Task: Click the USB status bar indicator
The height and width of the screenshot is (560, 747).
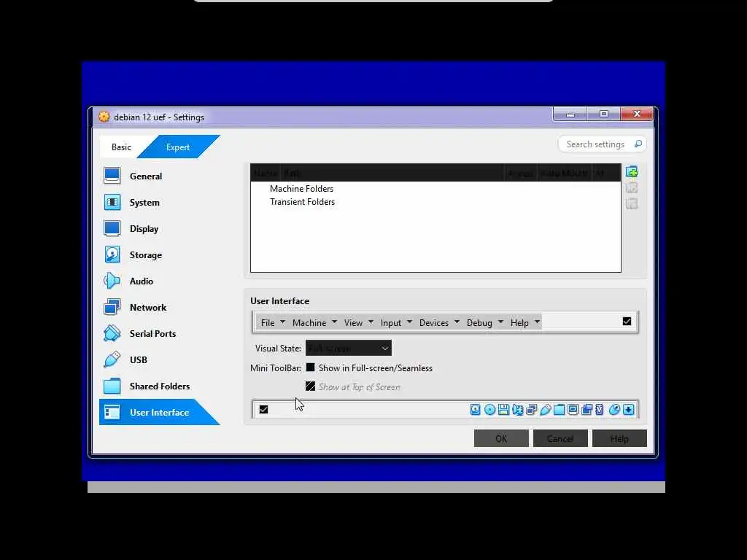Action: (x=546, y=410)
